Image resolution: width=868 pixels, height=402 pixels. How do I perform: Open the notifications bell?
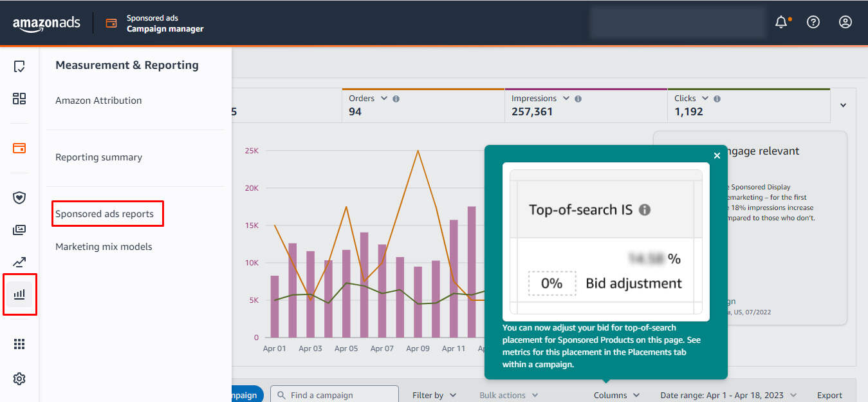point(781,21)
